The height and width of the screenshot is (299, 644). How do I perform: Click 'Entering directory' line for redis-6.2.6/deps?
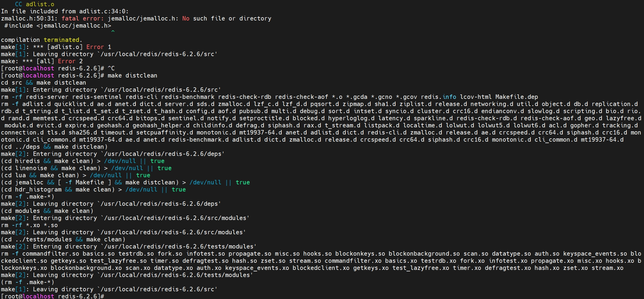(x=113, y=154)
